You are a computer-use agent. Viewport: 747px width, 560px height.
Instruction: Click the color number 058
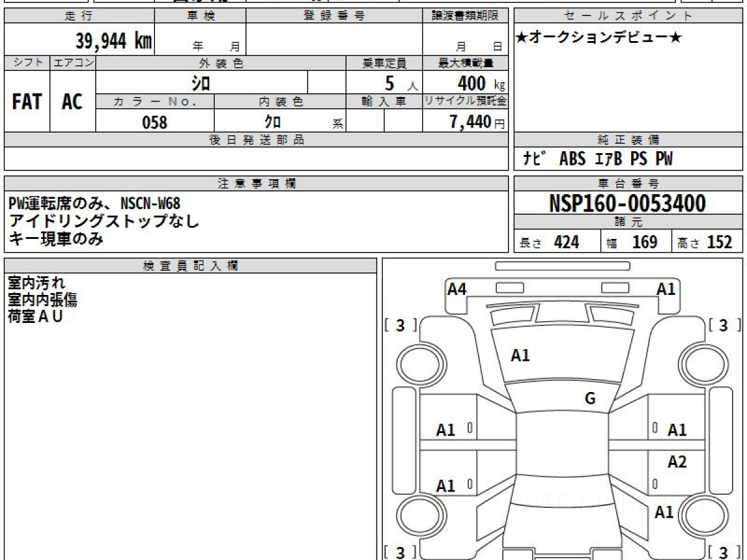coord(155,123)
